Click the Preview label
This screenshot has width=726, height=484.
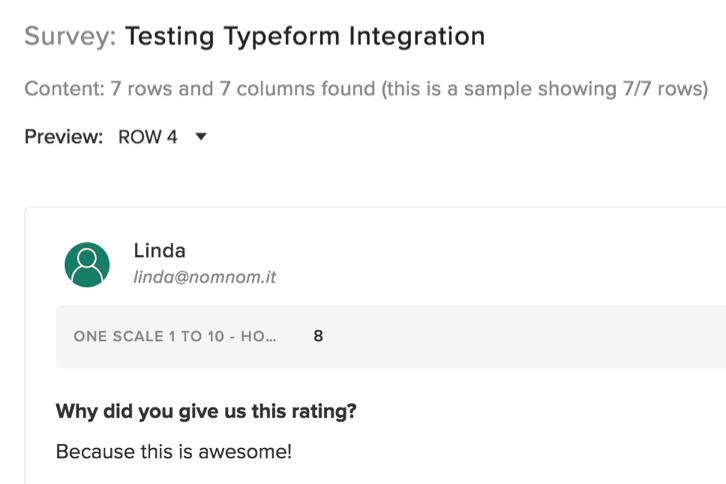click(x=63, y=137)
